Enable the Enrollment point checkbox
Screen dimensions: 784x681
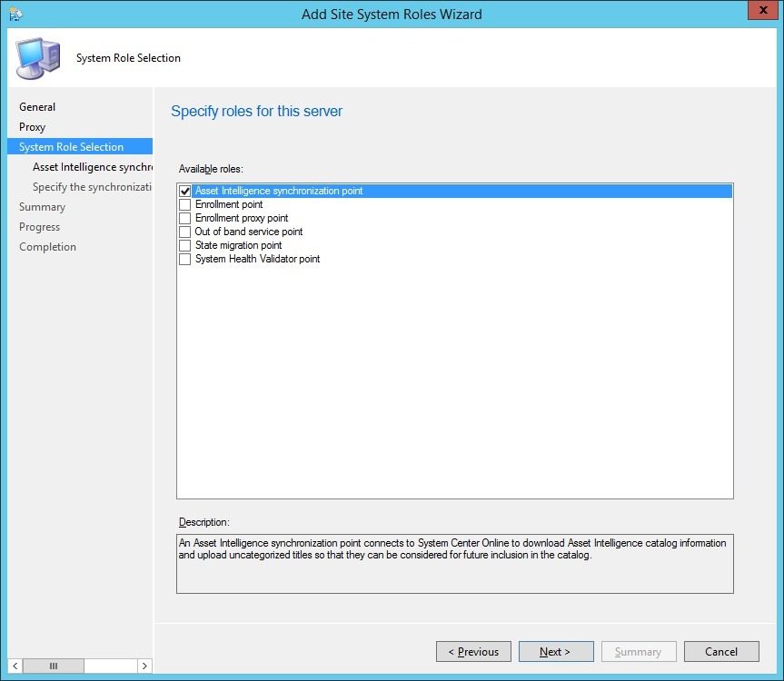(185, 204)
